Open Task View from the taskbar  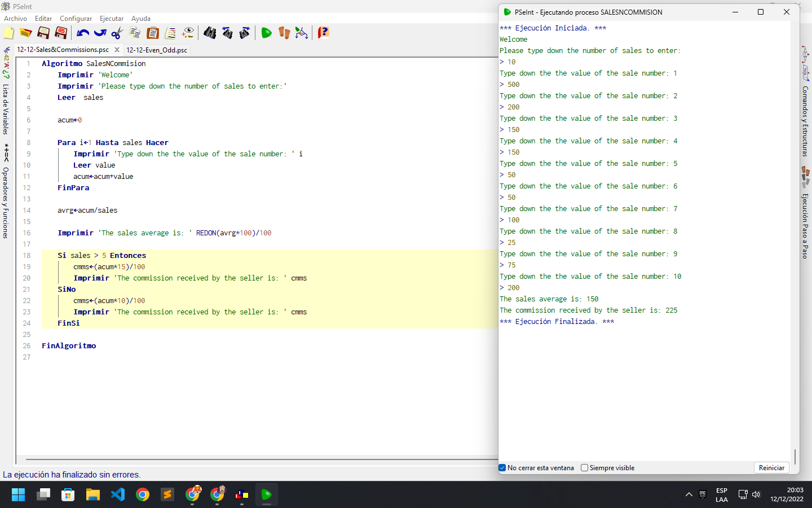(x=43, y=495)
